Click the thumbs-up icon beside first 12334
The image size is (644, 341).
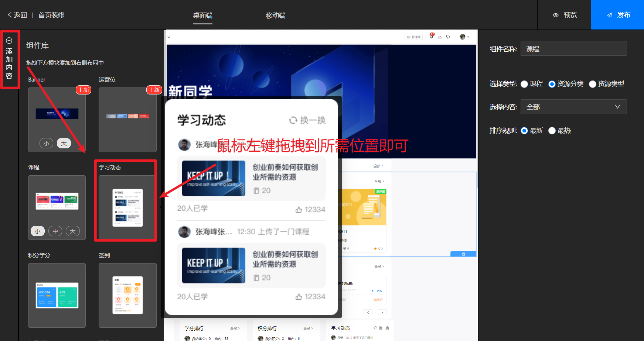click(x=299, y=210)
